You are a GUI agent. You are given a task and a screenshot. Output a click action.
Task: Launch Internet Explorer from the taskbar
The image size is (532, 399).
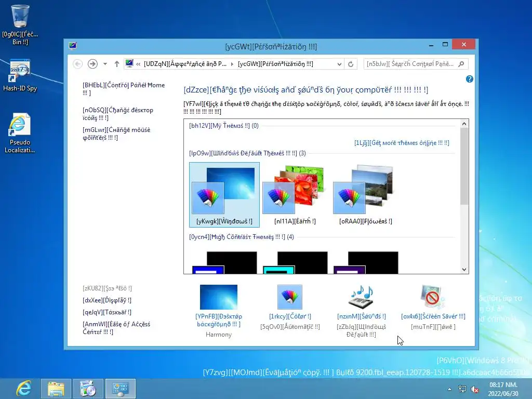click(x=23, y=389)
